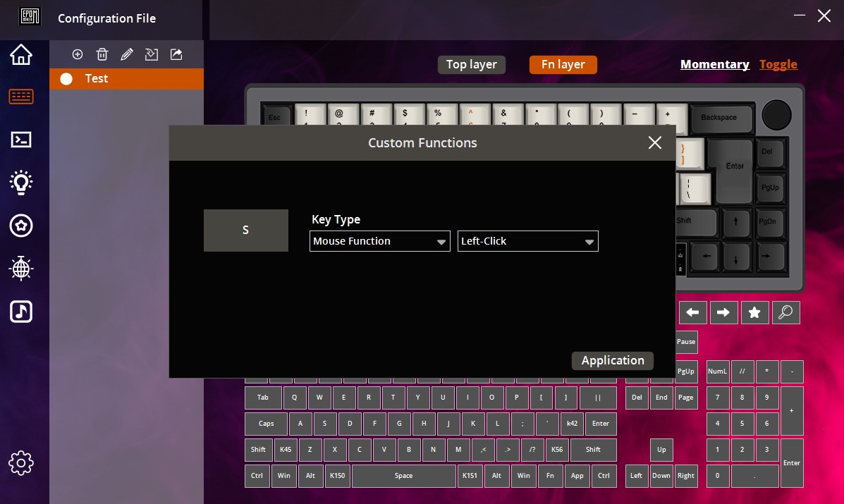Open the Home panel in sidebar
Image resolution: width=844 pixels, height=504 pixels.
(x=21, y=54)
